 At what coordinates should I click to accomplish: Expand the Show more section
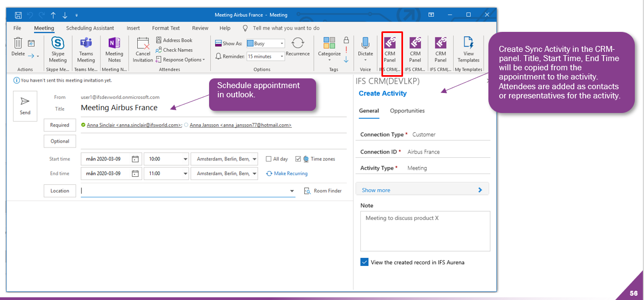pos(422,190)
